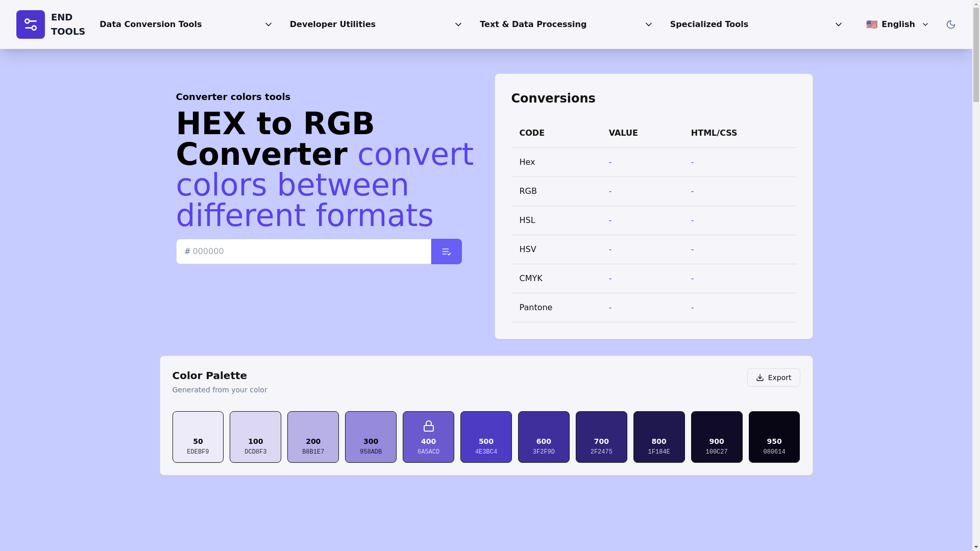Viewport: 980px width, 551px height.
Task: Export the color palette
Action: (773, 378)
